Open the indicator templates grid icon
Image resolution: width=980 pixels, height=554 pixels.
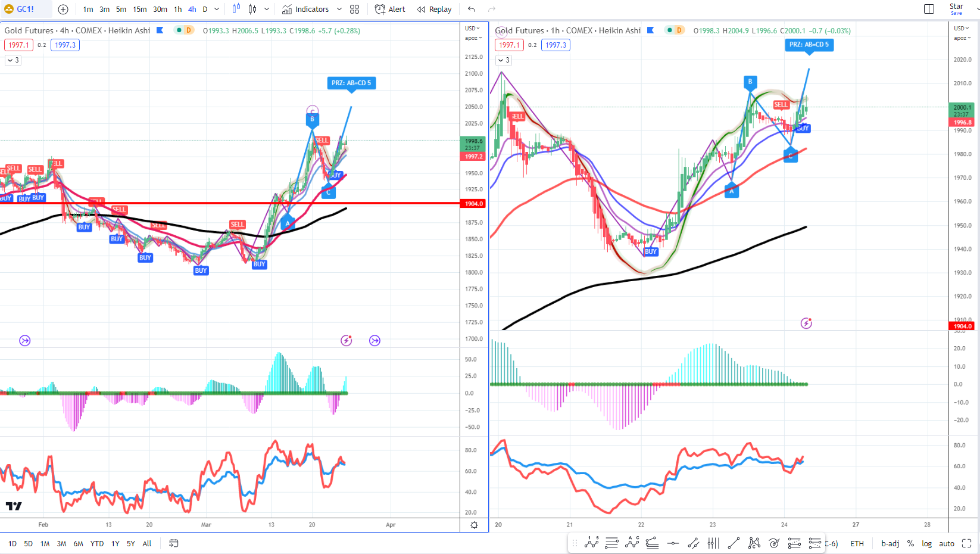355,9
